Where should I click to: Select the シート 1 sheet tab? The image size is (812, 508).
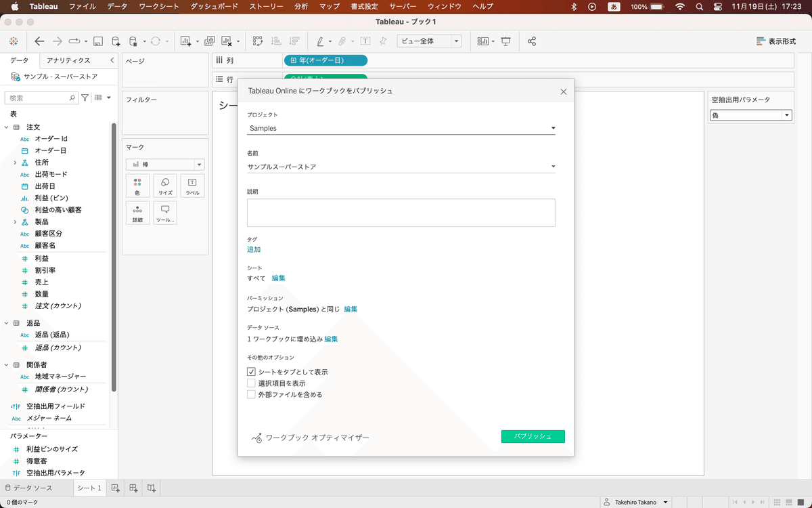click(89, 488)
